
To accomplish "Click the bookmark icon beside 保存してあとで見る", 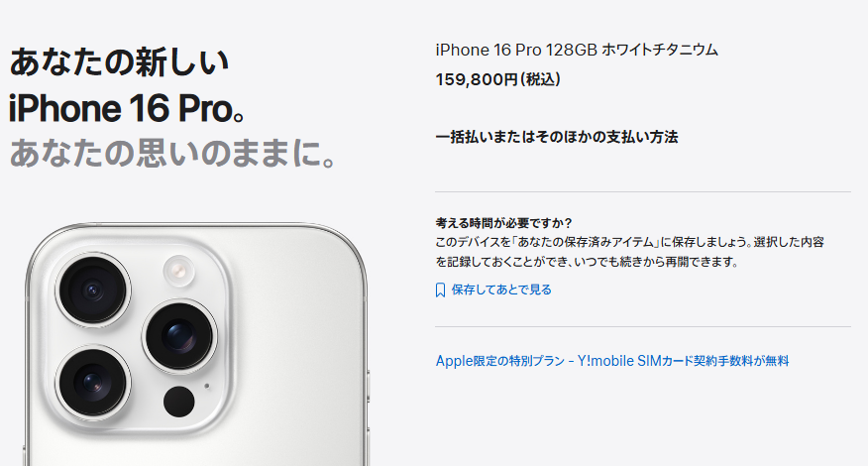I will point(440,290).
